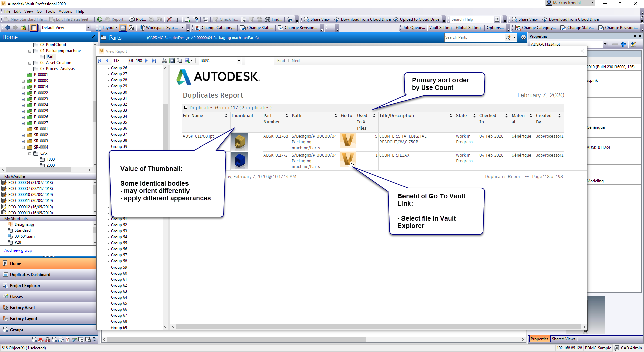644x352 pixels.
Task: Sort the report by Used In X Files
Action: [x=374, y=116]
